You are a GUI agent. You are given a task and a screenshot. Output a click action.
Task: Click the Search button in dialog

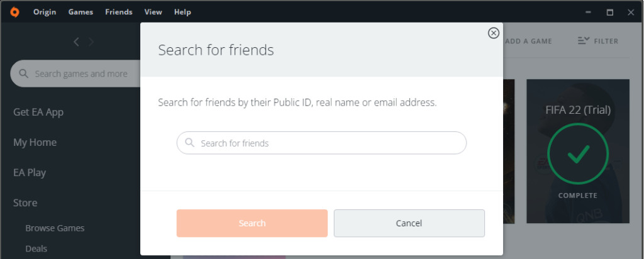coord(252,223)
